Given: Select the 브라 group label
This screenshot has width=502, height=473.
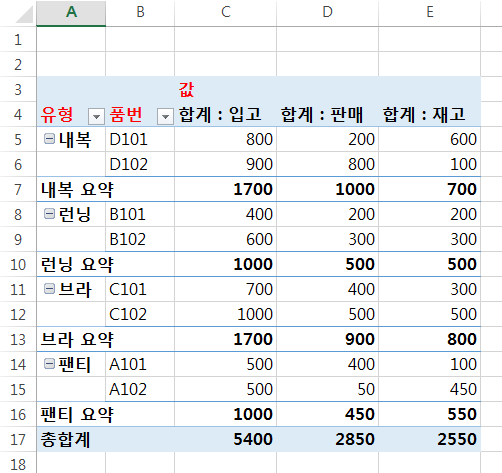Looking at the screenshot, I should pyautogui.click(x=75, y=289).
